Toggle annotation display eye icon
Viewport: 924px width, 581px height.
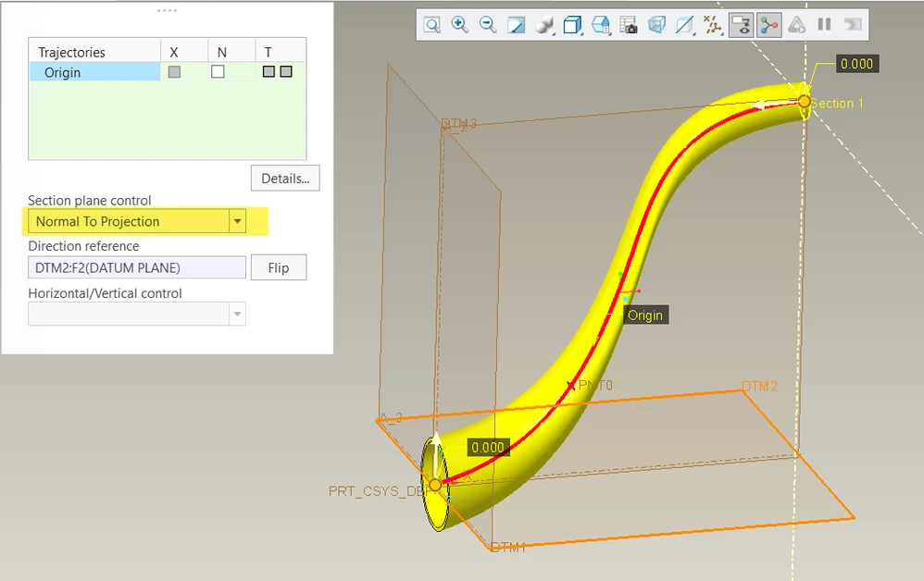(741, 25)
